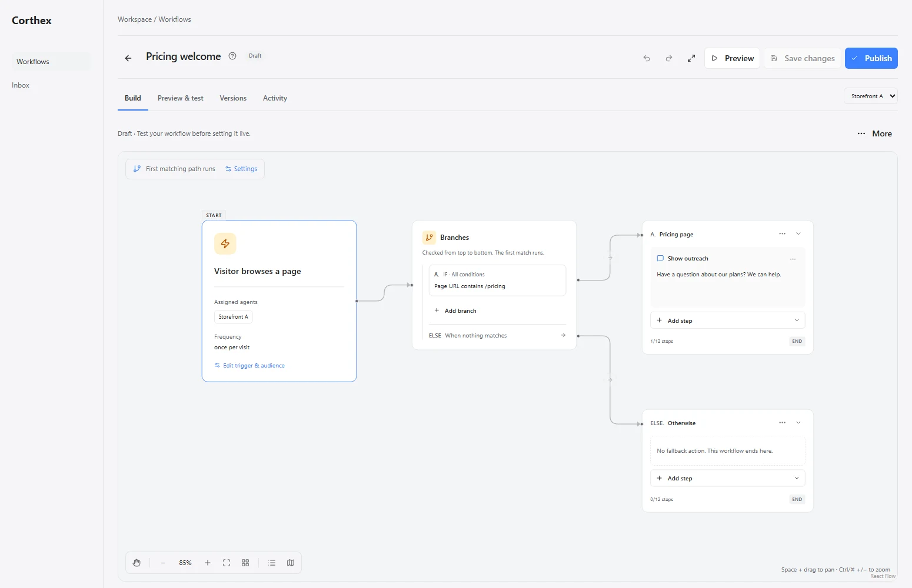The width and height of the screenshot is (912, 588).
Task: Click the Workspace breadcrumb
Action: click(x=135, y=19)
